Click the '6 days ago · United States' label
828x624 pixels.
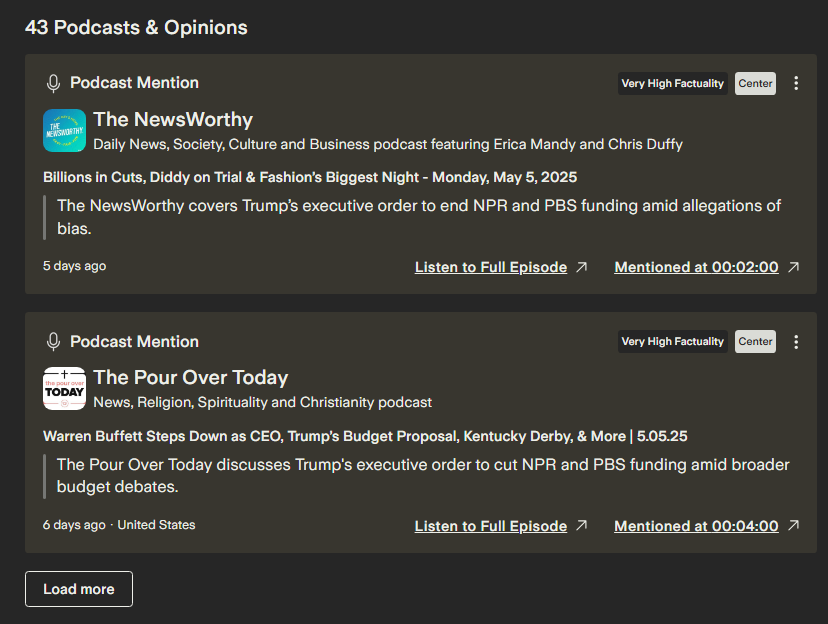pyautogui.click(x=119, y=525)
